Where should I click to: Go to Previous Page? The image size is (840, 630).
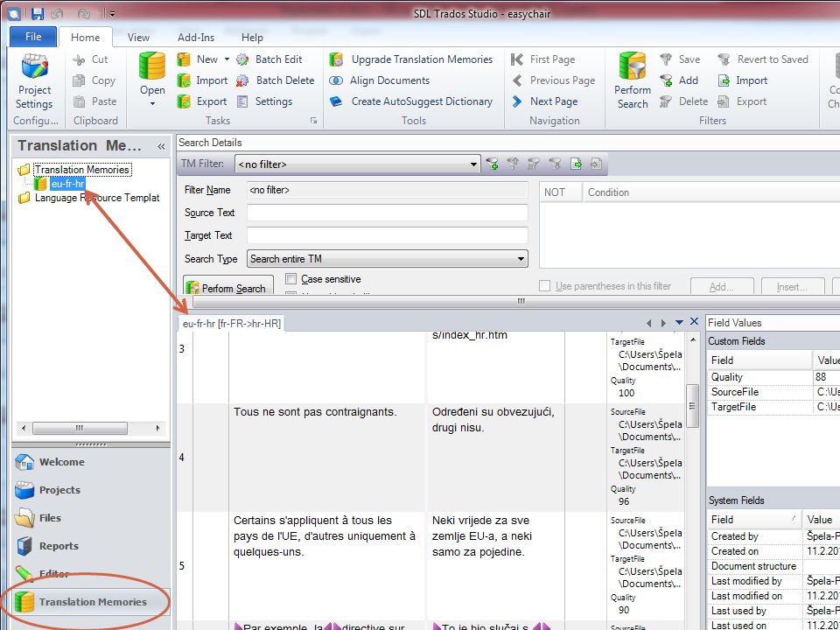pos(553,80)
